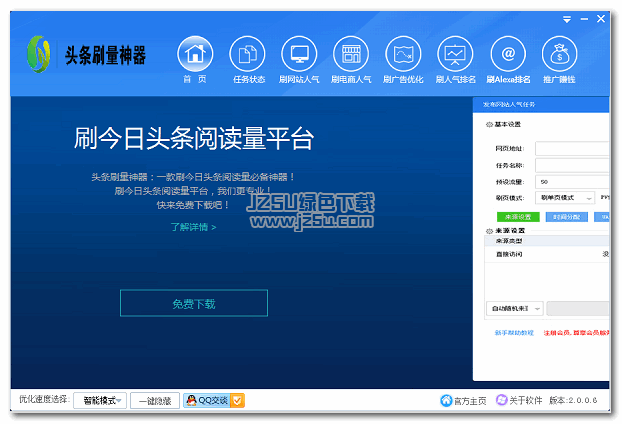
Task: Click the 版本:2.0.0.6 version text
Action: (573, 401)
